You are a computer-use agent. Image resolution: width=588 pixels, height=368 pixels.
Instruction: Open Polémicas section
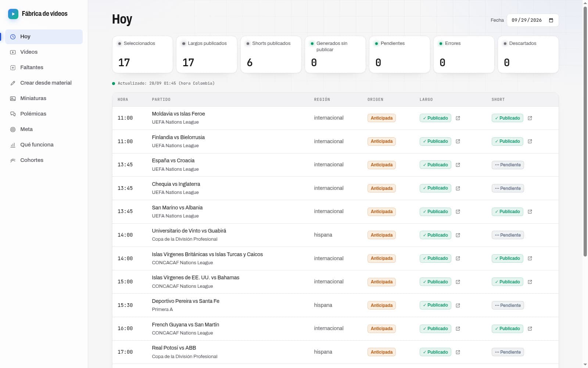[x=44, y=114]
